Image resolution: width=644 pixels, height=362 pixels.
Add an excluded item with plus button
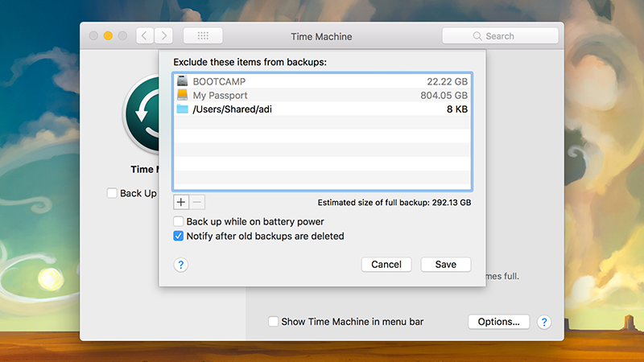click(181, 202)
